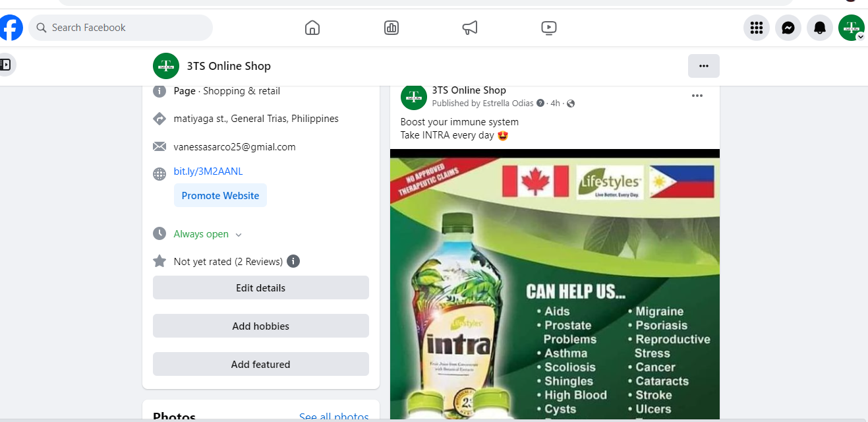Click the Edit details button
Viewport: 868px width, 422px height.
tap(261, 287)
